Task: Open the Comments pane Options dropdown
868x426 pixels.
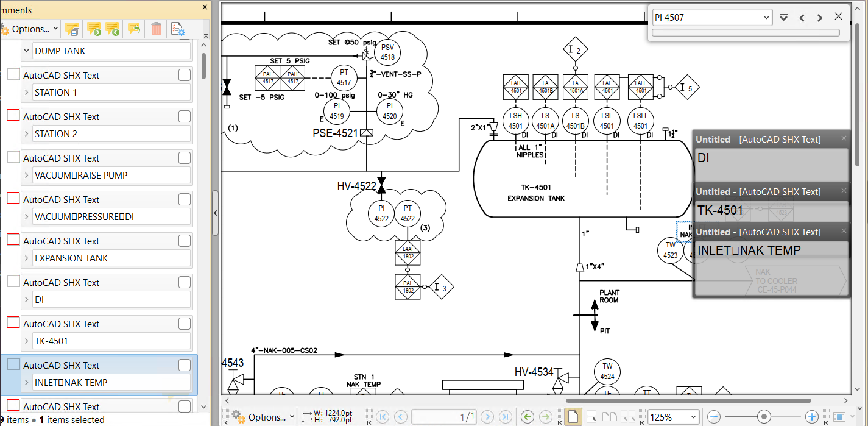Action: click(x=30, y=29)
